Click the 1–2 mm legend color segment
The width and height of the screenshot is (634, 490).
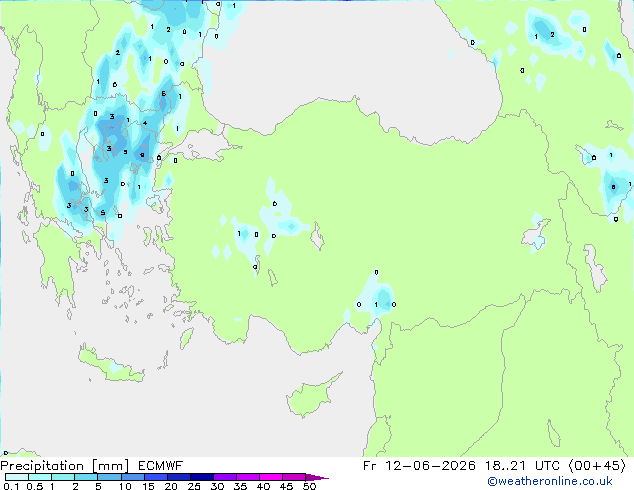coord(63,477)
